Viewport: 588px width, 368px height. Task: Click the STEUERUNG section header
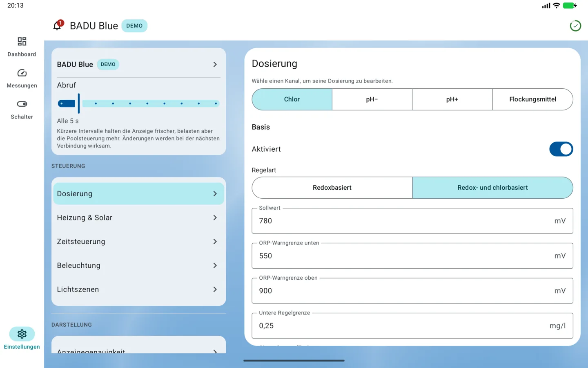click(68, 166)
